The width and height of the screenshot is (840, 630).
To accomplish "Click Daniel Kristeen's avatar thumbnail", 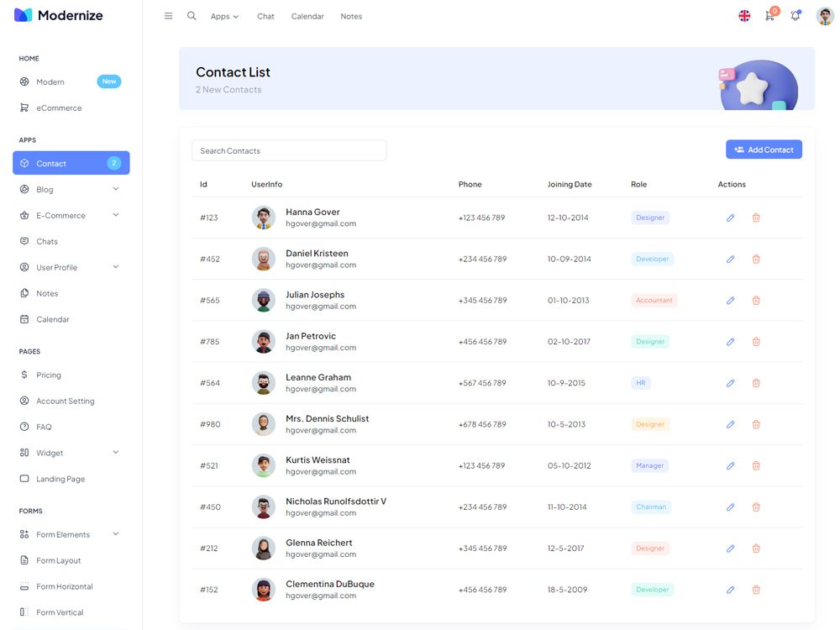I will [264, 259].
